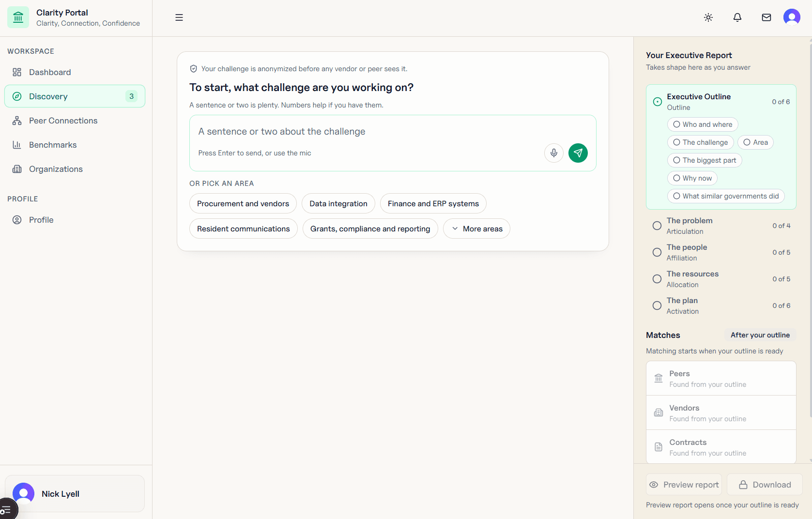Image resolution: width=812 pixels, height=519 pixels.
Task: Expand 'The problem' Articulation section
Action: (x=721, y=226)
